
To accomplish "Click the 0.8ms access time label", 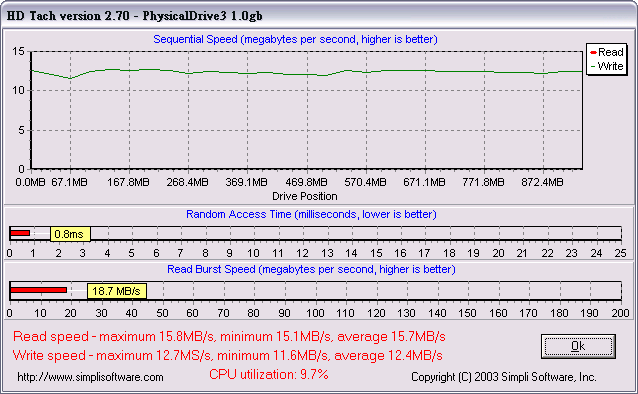I will point(70,234).
